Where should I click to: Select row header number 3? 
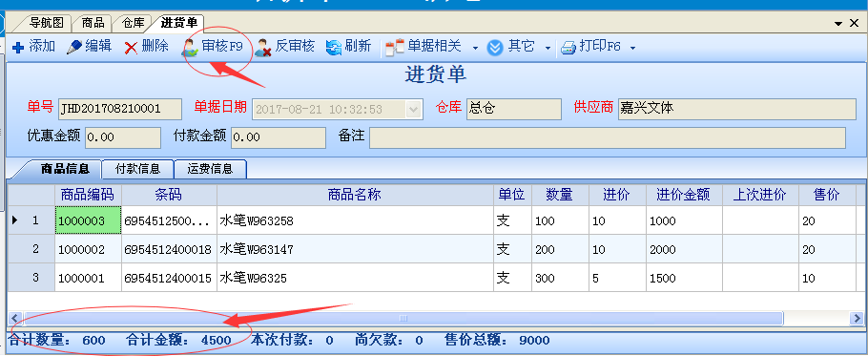[x=31, y=278]
